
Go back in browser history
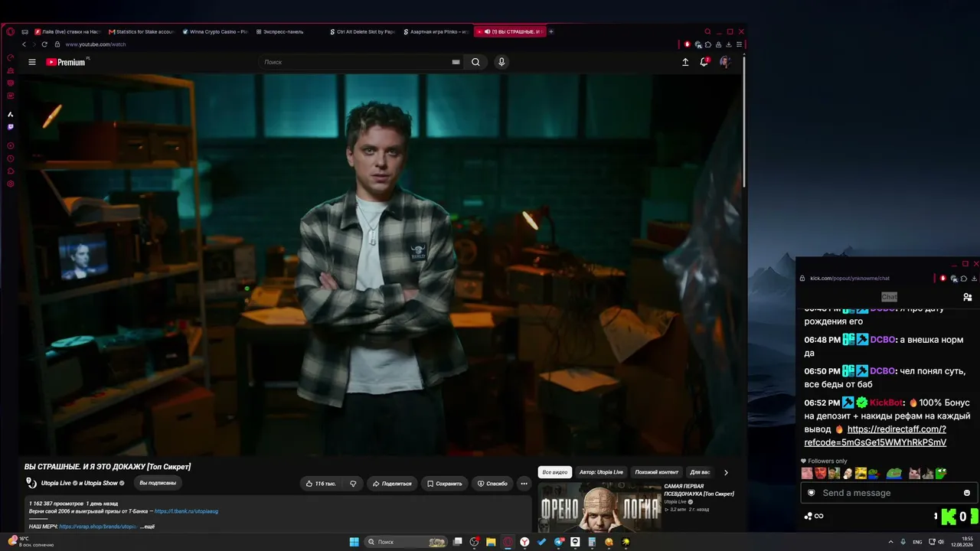(x=24, y=44)
